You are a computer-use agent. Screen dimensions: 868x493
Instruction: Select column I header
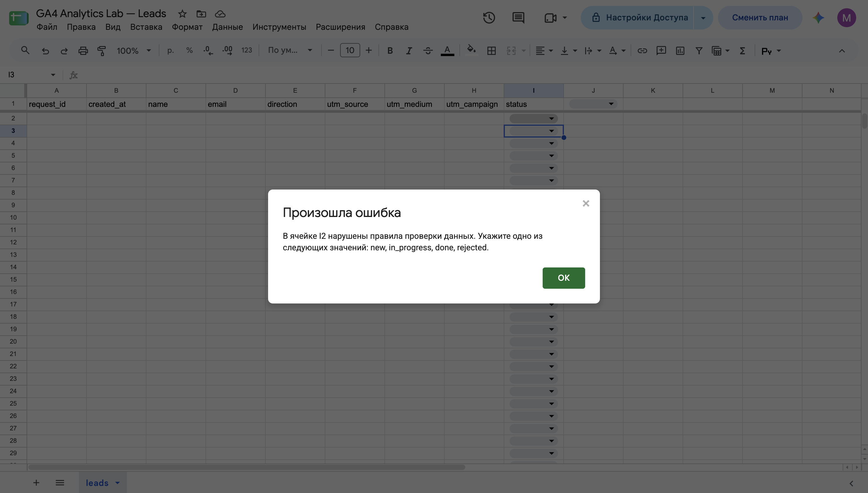(x=533, y=90)
